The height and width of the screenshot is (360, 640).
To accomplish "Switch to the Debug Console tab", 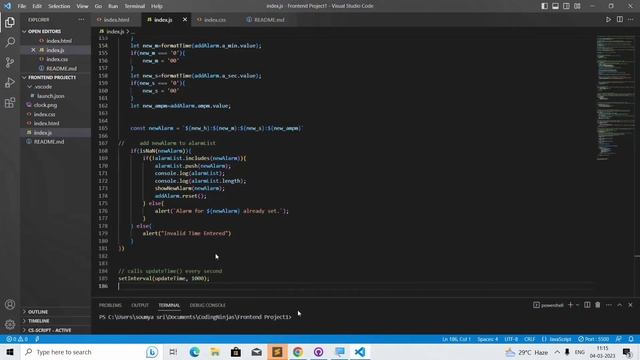I will click(207, 305).
